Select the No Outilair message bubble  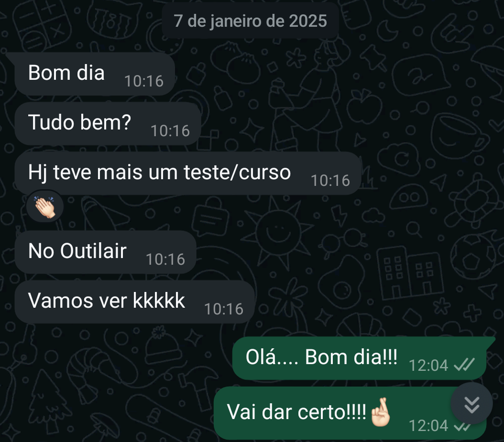[x=105, y=252]
